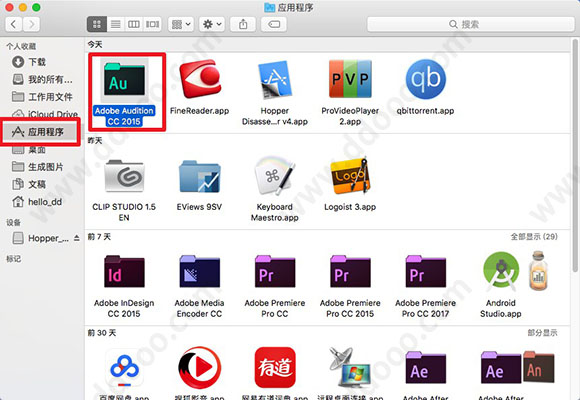
Task: Click the Share button in the toolbar
Action: pyautogui.click(x=243, y=24)
